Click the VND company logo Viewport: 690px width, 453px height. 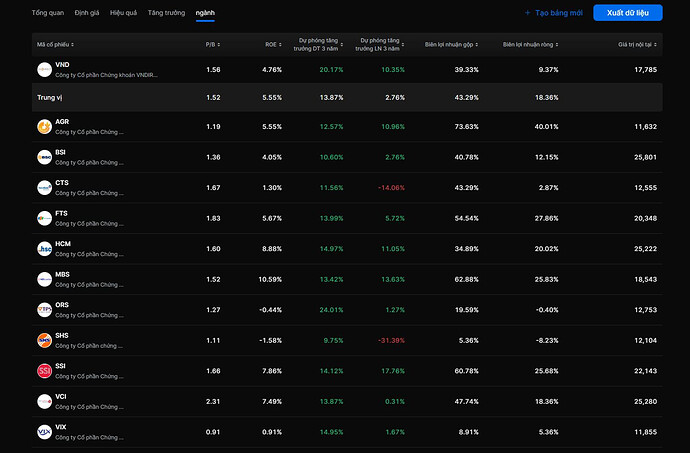(x=44, y=70)
